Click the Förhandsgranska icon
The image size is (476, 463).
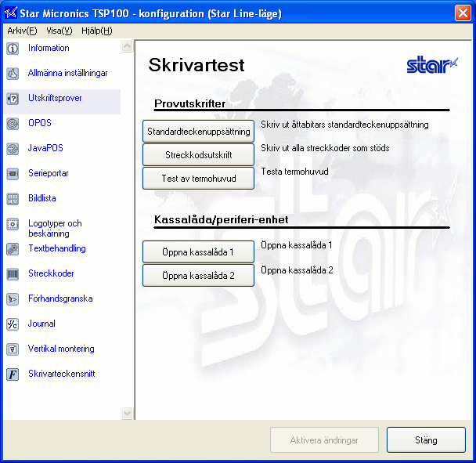pos(13,299)
